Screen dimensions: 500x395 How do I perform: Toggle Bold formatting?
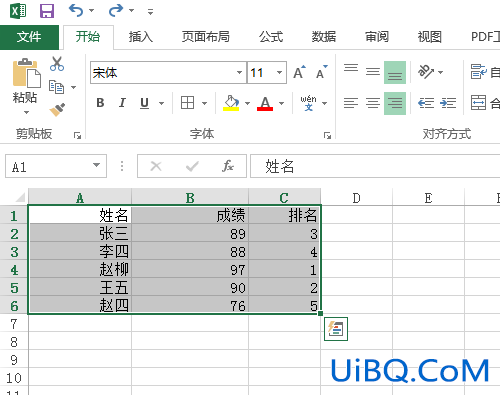[100, 103]
